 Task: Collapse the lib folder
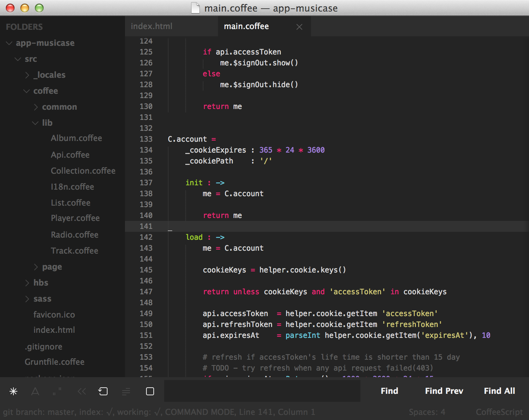pos(35,123)
